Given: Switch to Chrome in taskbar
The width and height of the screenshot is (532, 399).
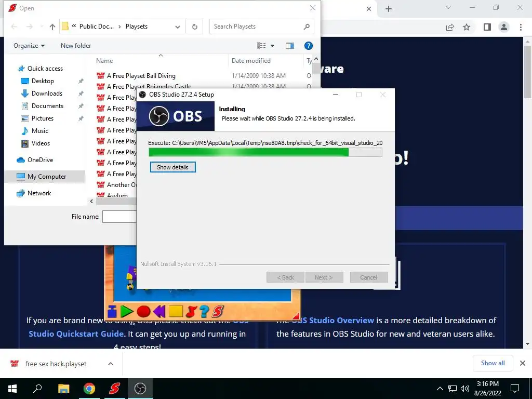Looking at the screenshot, I should [89, 389].
